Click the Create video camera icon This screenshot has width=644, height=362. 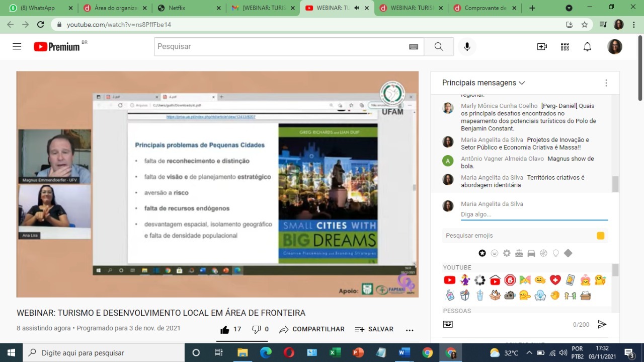coord(542,47)
